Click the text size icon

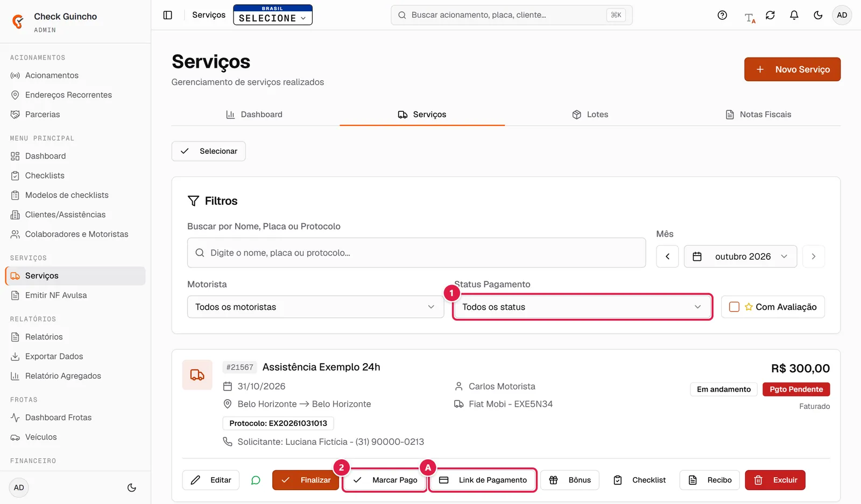750,18
